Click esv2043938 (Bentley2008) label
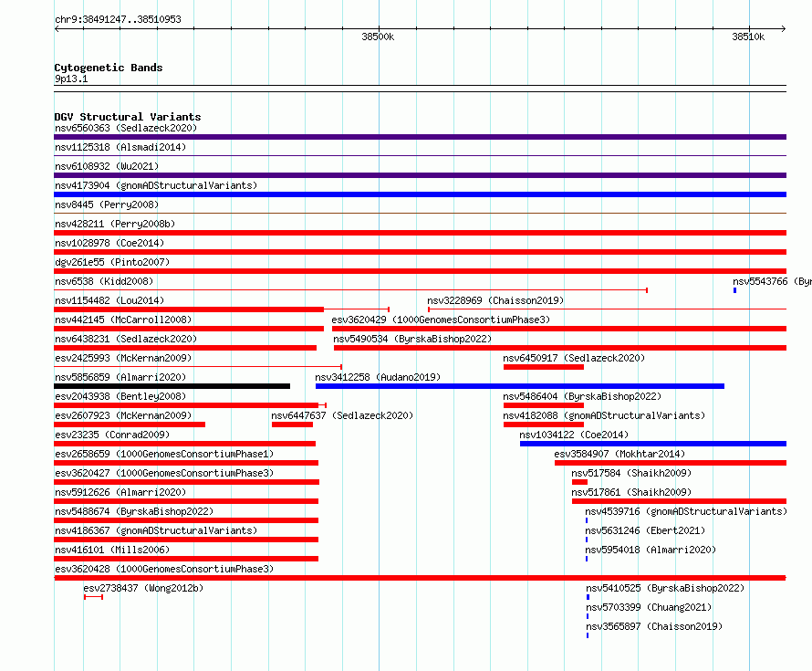The height and width of the screenshot is (671, 812). [120, 396]
